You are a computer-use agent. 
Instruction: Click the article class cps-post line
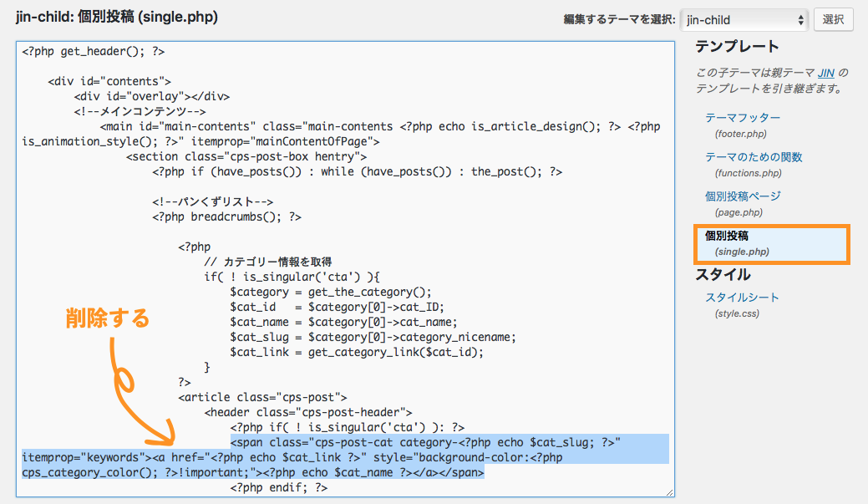262,397
